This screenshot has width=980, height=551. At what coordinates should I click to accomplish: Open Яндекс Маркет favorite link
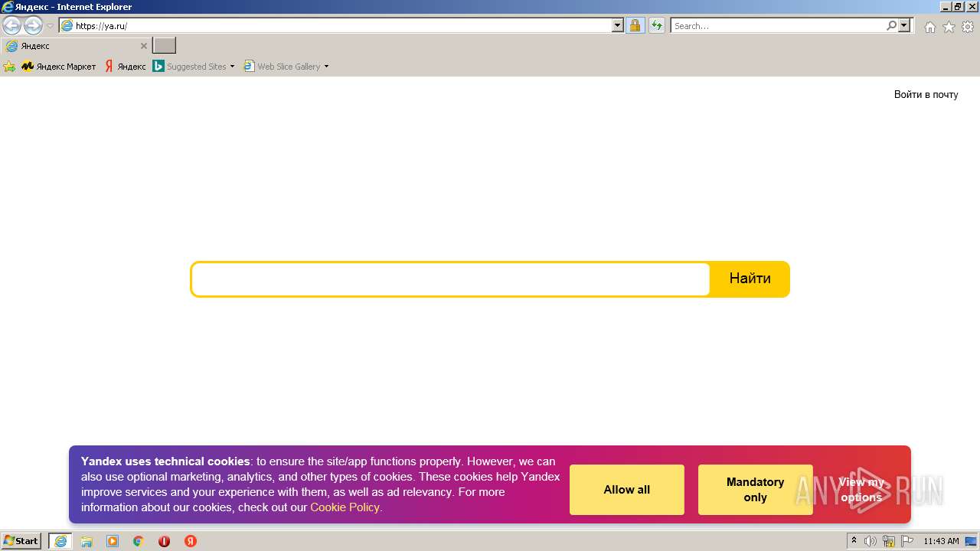pyautogui.click(x=59, y=67)
